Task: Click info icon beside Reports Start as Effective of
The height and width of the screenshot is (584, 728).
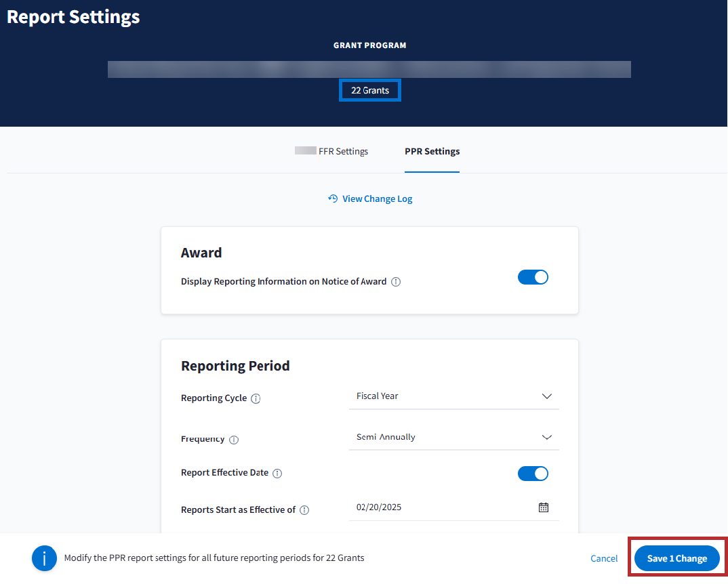Action: click(304, 510)
